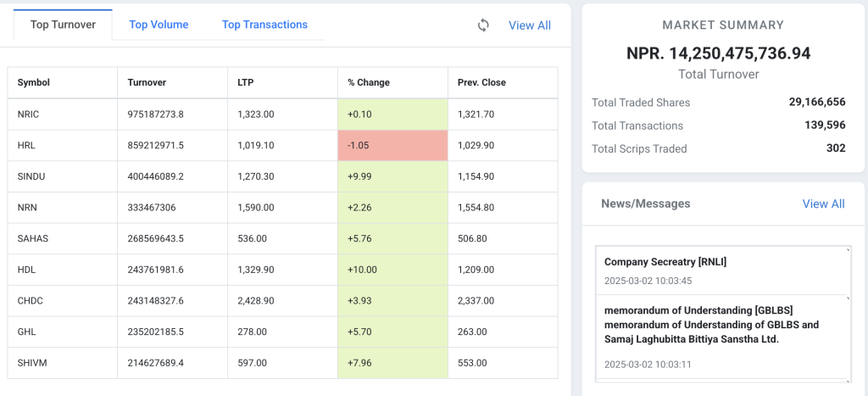The width and height of the screenshot is (868, 396).
Task: Click the Symbol column header
Action: pos(34,82)
